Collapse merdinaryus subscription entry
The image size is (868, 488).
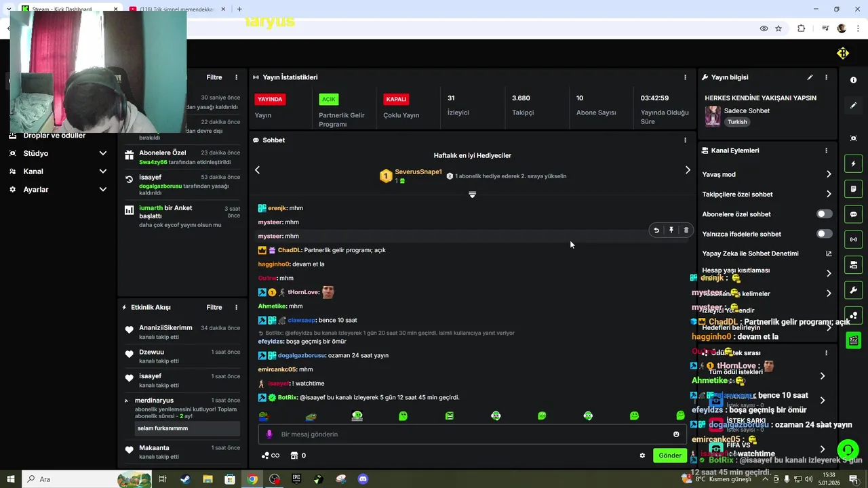(x=126, y=401)
